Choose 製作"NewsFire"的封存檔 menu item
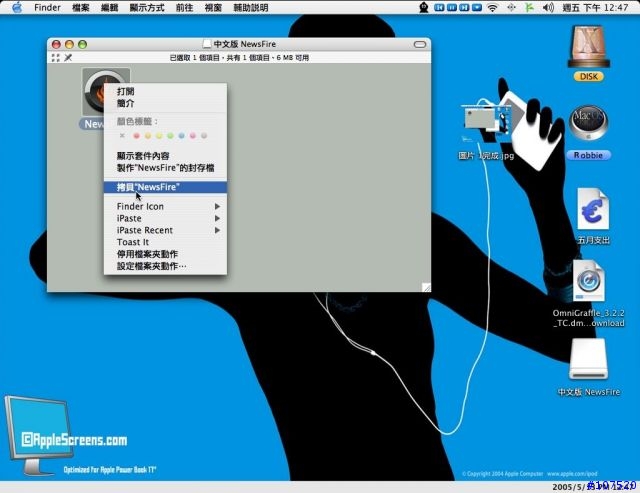 [x=165, y=168]
